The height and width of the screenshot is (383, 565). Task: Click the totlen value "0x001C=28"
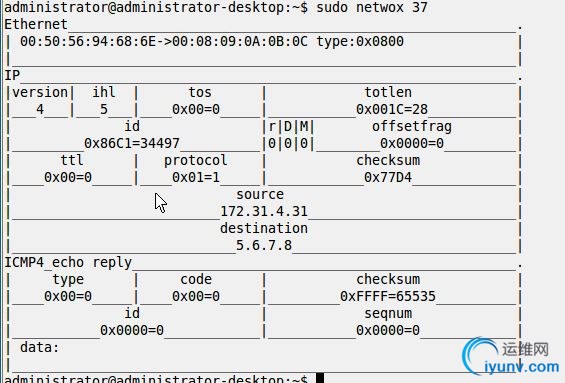pyautogui.click(x=392, y=109)
